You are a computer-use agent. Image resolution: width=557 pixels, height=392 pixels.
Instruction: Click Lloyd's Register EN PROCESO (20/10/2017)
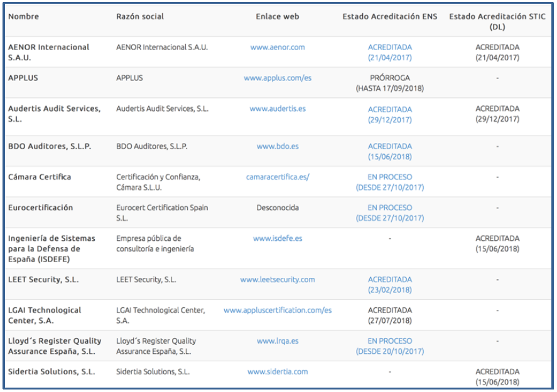coord(390,346)
